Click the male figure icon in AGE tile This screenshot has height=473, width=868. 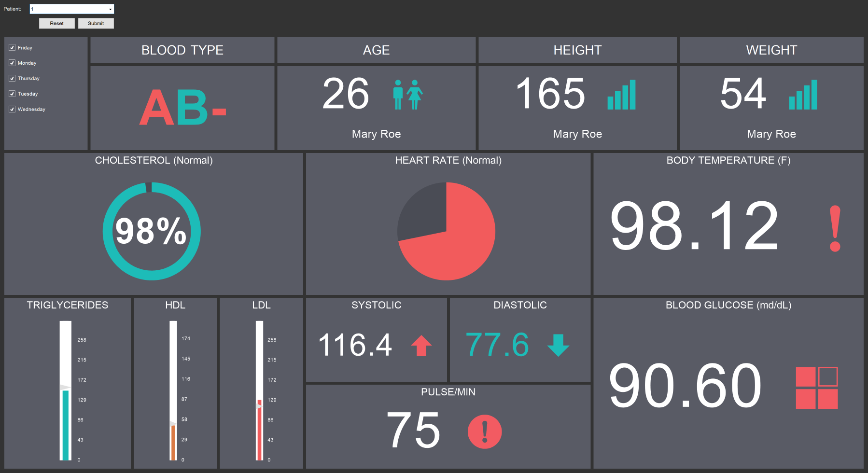click(x=399, y=96)
